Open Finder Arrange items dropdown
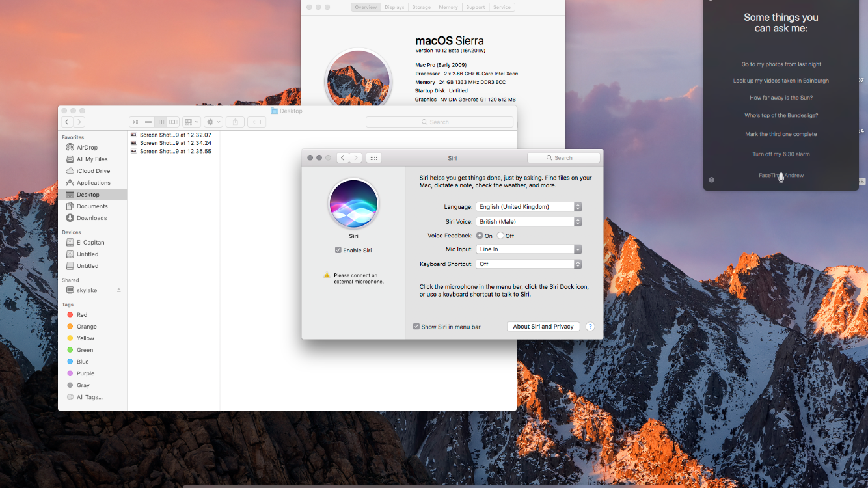The height and width of the screenshot is (488, 868). (x=191, y=122)
